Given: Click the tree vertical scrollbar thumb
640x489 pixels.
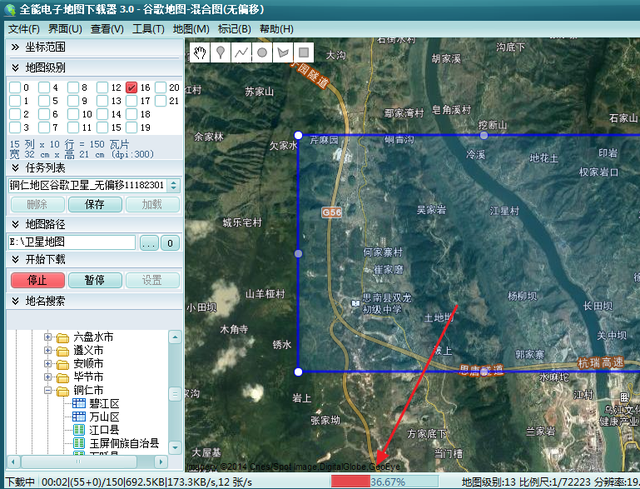Looking at the screenshot, I should (175, 394).
